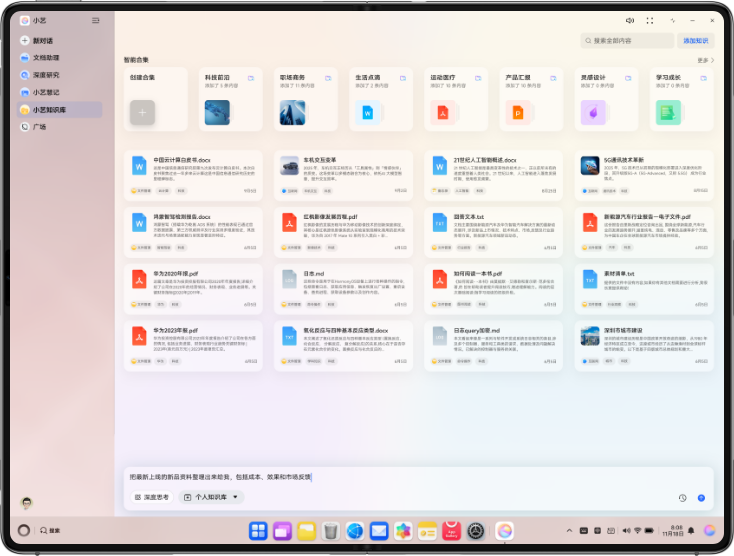Open the 车机交互变革 note card
The height and width of the screenshot is (556, 734).
344,176
